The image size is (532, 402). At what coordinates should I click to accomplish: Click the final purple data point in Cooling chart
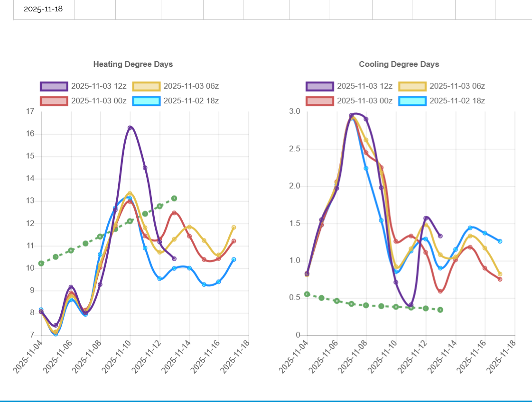[440, 236]
